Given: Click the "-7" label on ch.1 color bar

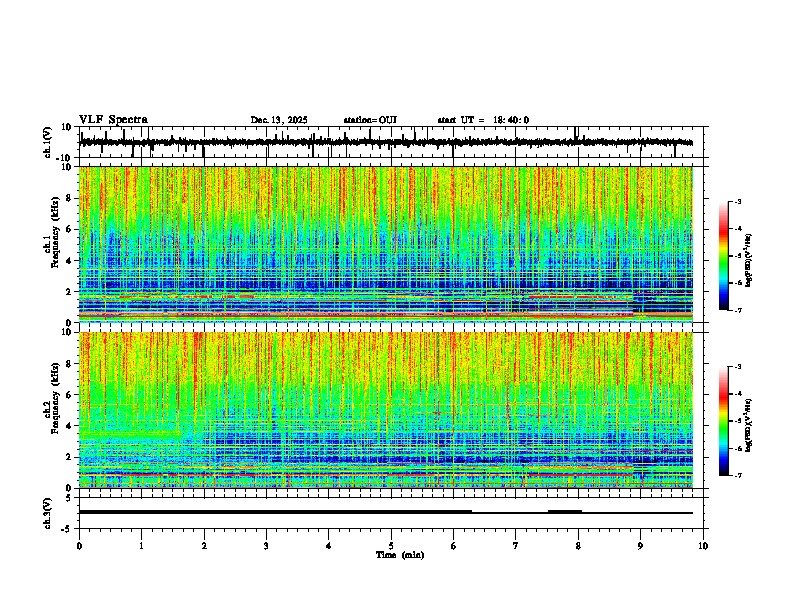Looking at the screenshot, I should point(738,310).
